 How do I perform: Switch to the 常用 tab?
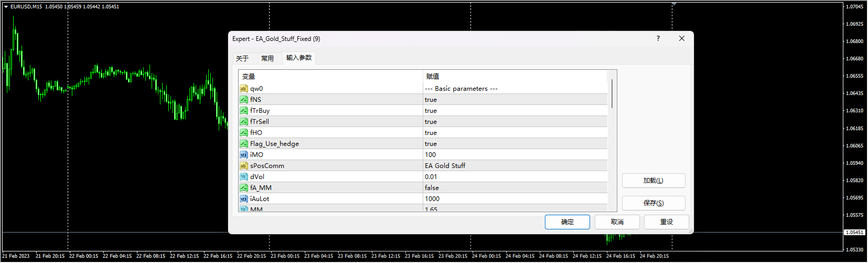click(x=267, y=58)
